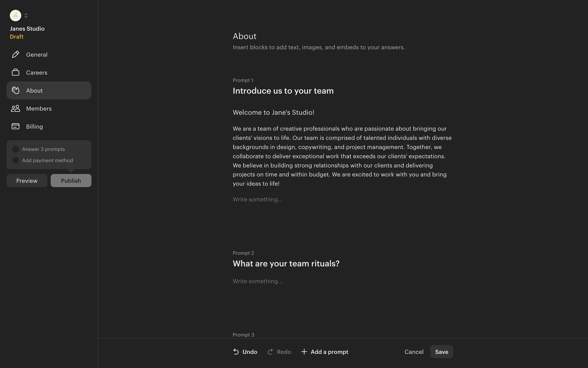This screenshot has height=368, width=588.
Task: Click the plus icon for Add a prompt
Action: 304,352
